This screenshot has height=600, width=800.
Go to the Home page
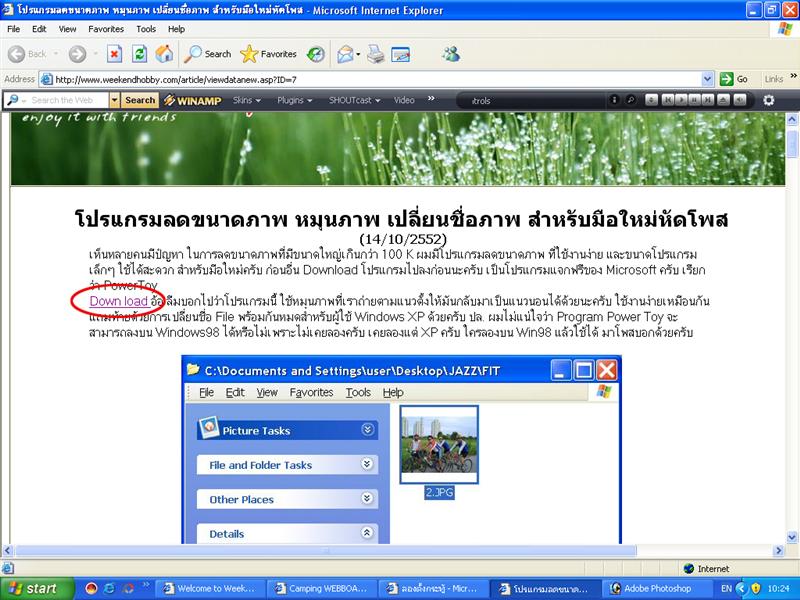(164, 54)
